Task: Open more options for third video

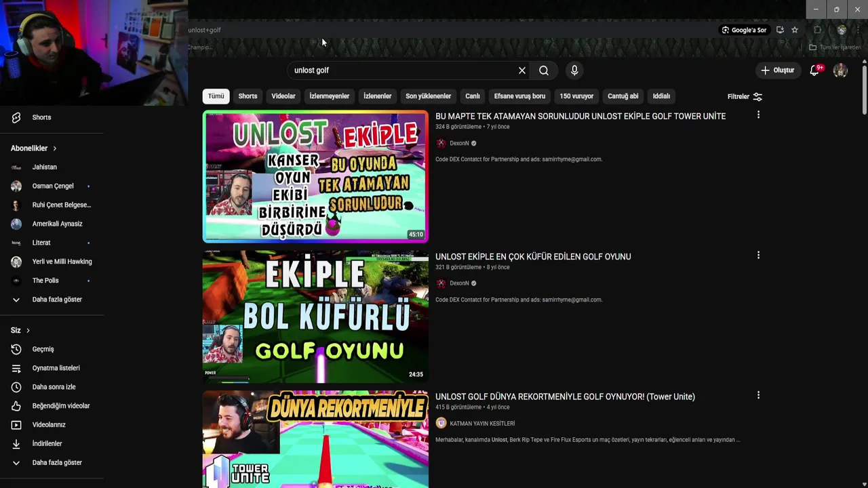Action: 758,395
